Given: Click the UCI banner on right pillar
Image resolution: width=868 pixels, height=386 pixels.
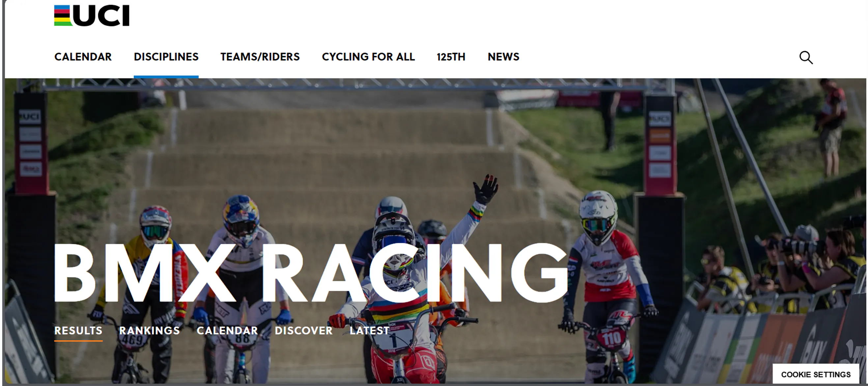Looking at the screenshot, I should point(660,119).
